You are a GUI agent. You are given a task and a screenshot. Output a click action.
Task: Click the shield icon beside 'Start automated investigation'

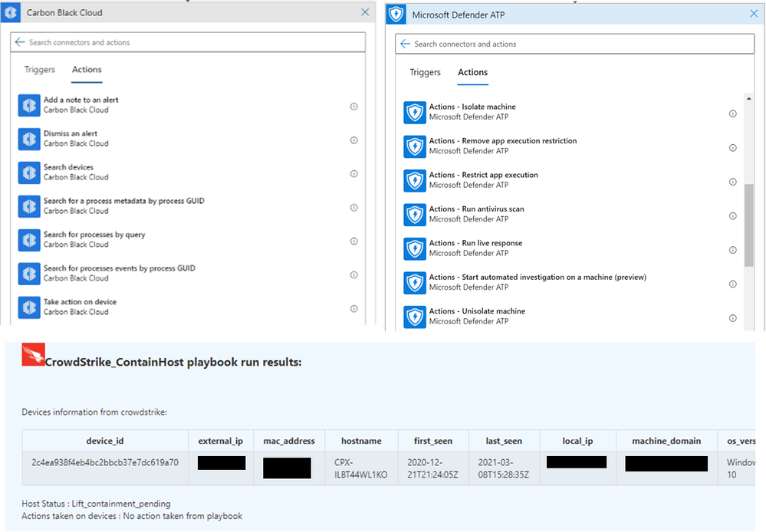415,284
